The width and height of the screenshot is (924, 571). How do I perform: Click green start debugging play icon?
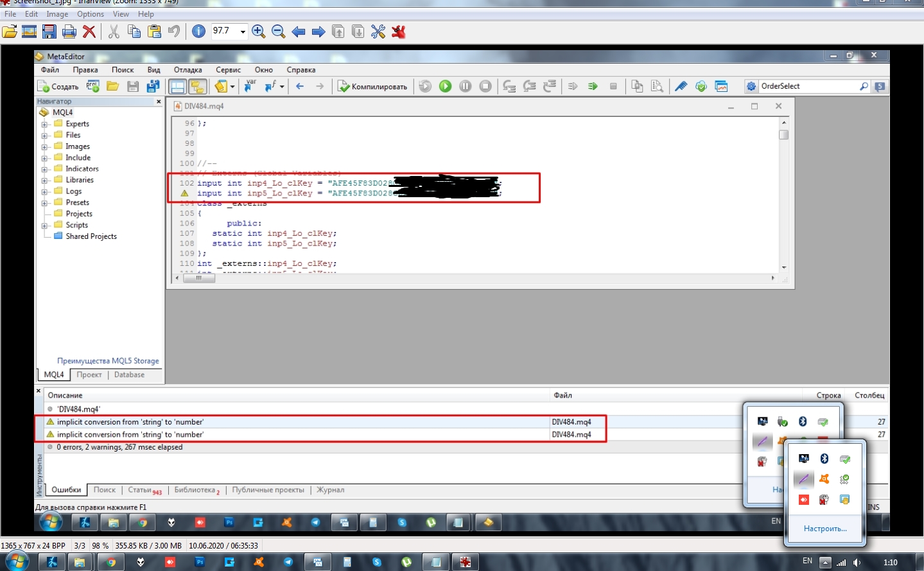(445, 86)
